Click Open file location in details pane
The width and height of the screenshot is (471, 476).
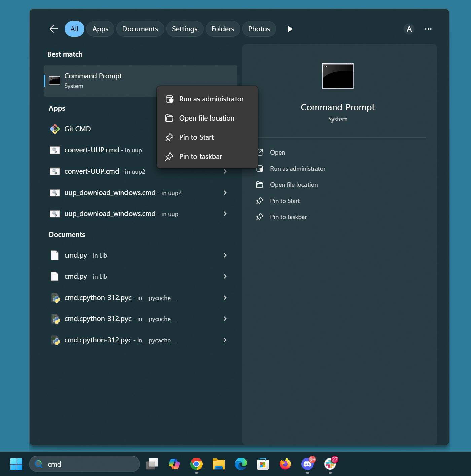coord(293,185)
